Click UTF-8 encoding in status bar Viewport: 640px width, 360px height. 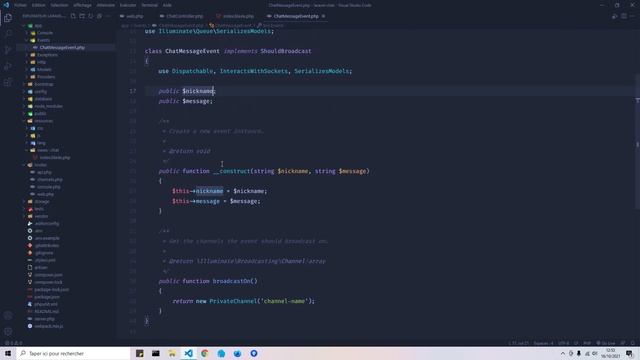click(x=563, y=343)
